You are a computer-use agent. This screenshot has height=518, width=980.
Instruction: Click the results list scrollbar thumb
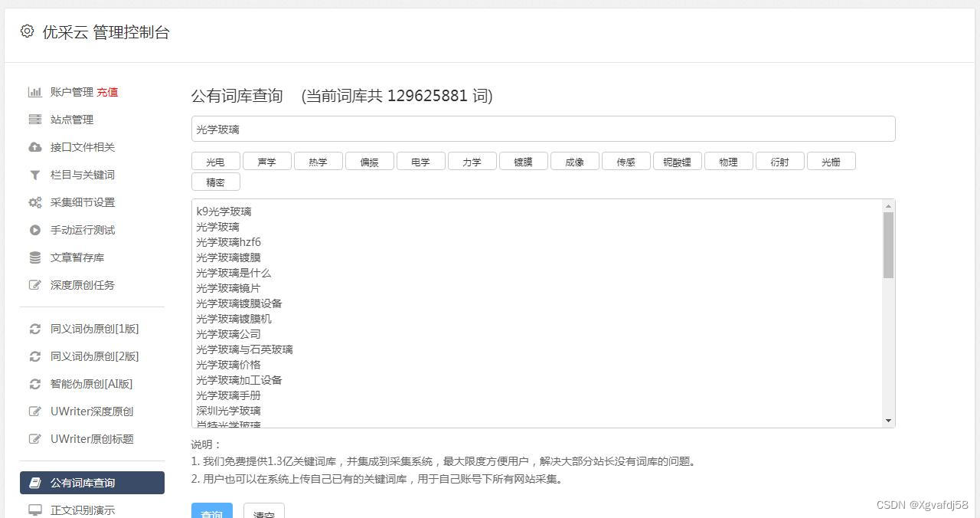pyautogui.click(x=888, y=245)
